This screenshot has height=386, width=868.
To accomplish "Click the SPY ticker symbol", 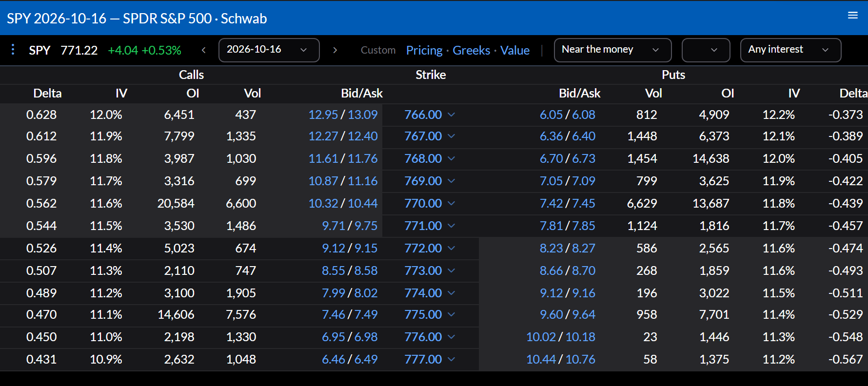I will click(x=39, y=50).
